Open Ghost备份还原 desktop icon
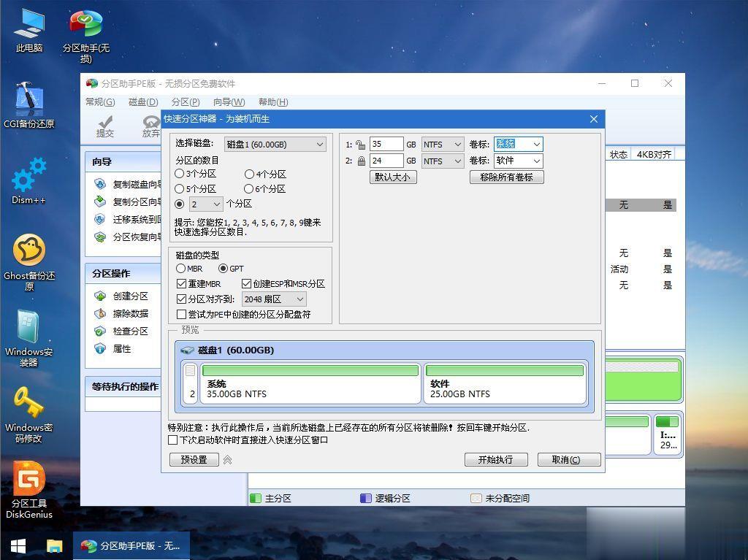 (x=29, y=262)
